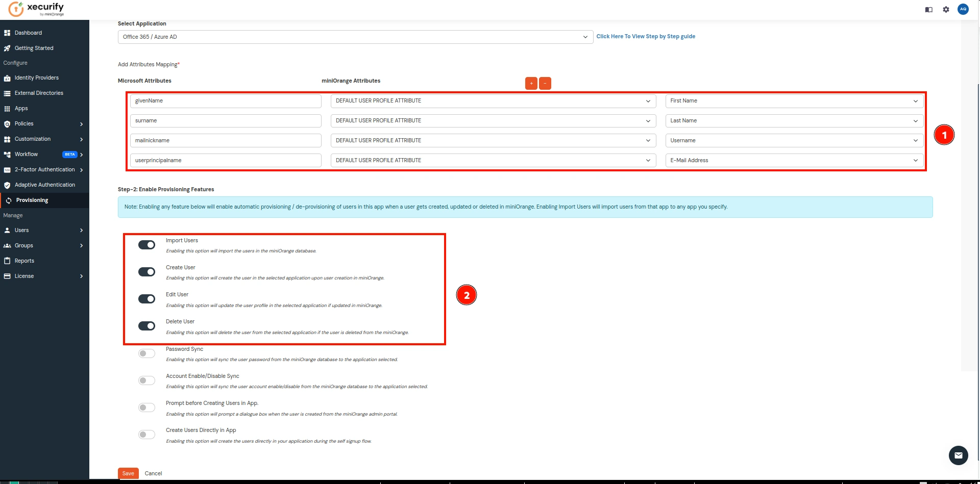Click the Save button

pos(128,473)
